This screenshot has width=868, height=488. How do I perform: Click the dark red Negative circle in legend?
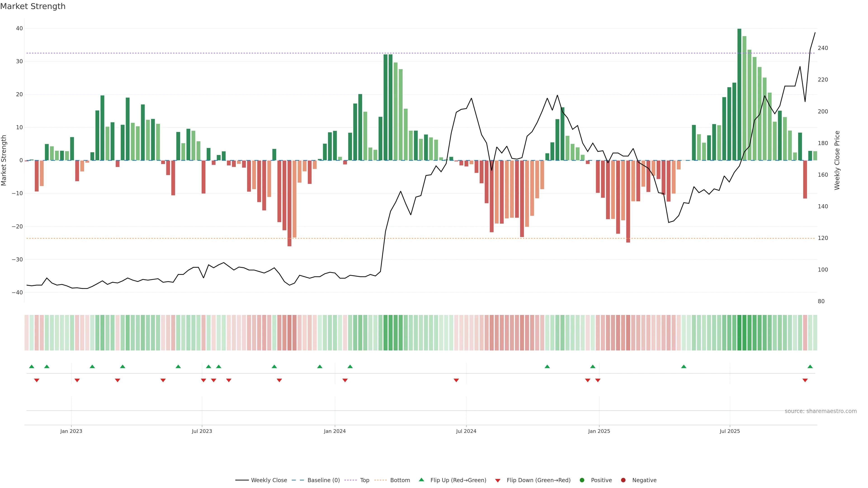pos(623,480)
